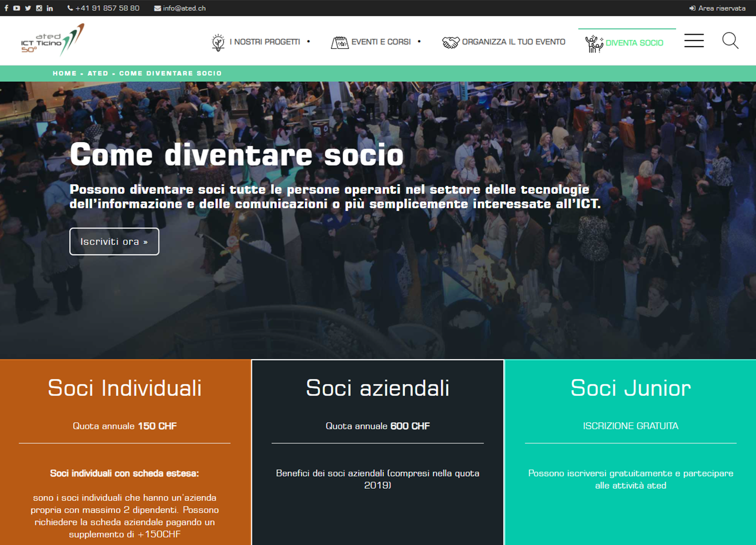Click the phone icon beside the number
Viewport: 756px width, 545px height.
(70, 8)
